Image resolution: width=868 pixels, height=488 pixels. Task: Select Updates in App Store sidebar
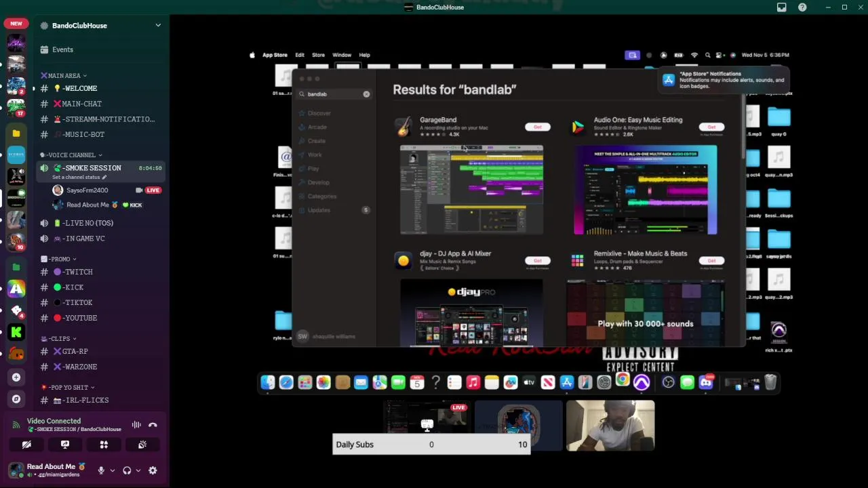pos(319,210)
